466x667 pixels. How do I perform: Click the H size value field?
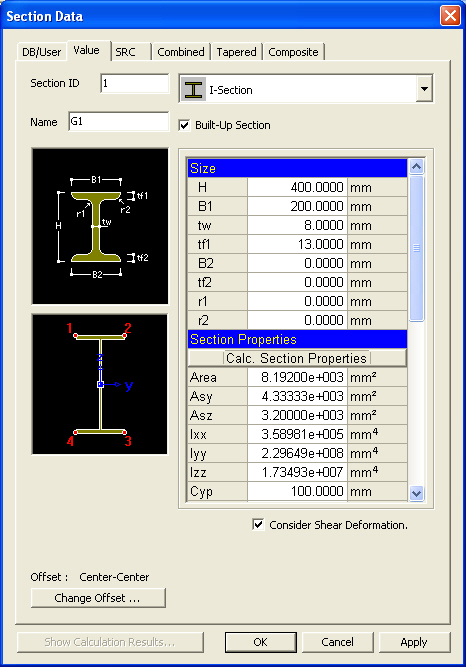click(x=297, y=187)
